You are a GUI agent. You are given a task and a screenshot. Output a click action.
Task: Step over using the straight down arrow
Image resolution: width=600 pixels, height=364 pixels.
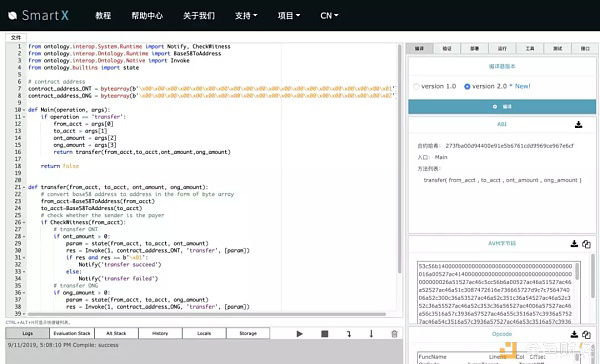371,334
